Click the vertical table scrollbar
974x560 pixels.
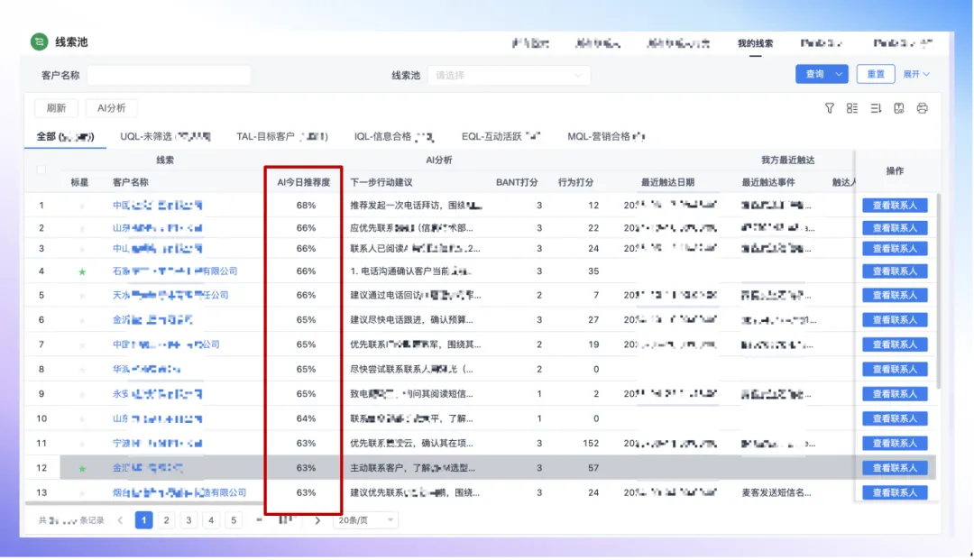point(938,292)
